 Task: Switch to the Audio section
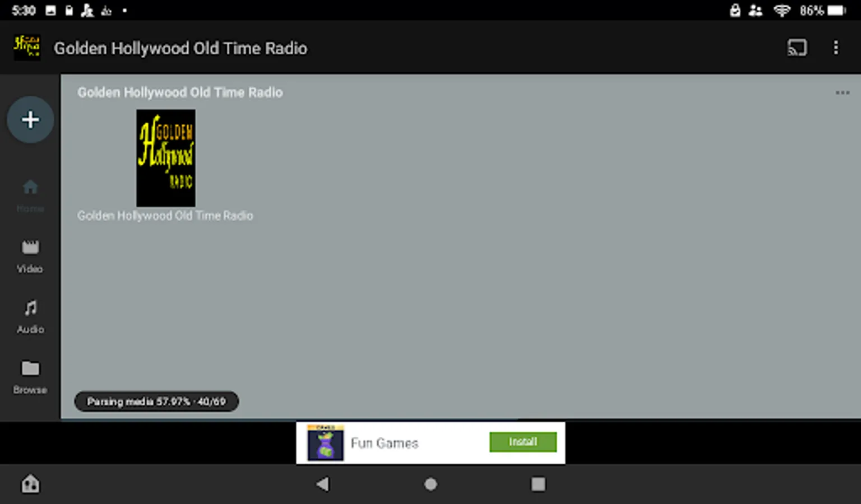point(30,317)
